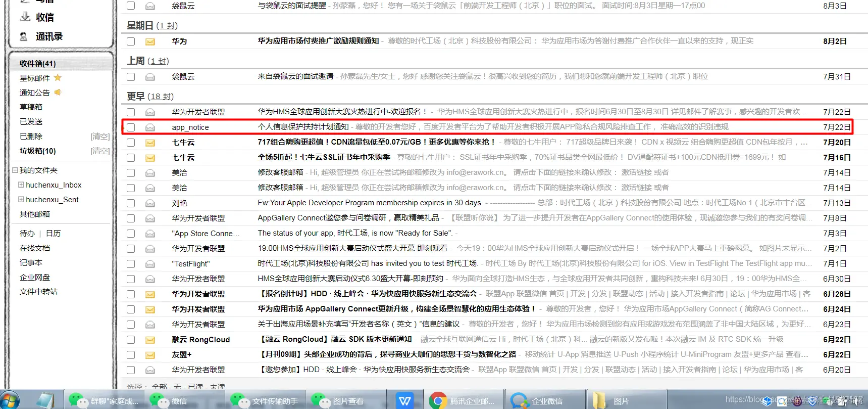
Task: Open 华为应用市场付费推广激励规则通知 email
Action: [318, 41]
